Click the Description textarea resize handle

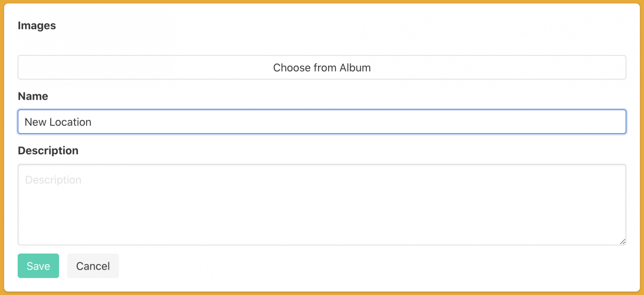623,242
